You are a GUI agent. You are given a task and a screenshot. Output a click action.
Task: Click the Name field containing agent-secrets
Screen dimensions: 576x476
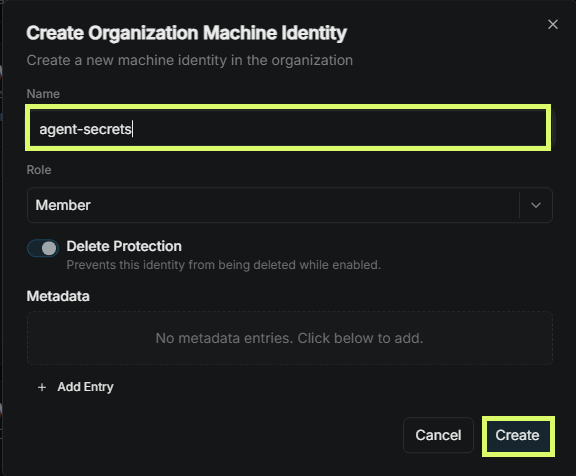pos(288,128)
